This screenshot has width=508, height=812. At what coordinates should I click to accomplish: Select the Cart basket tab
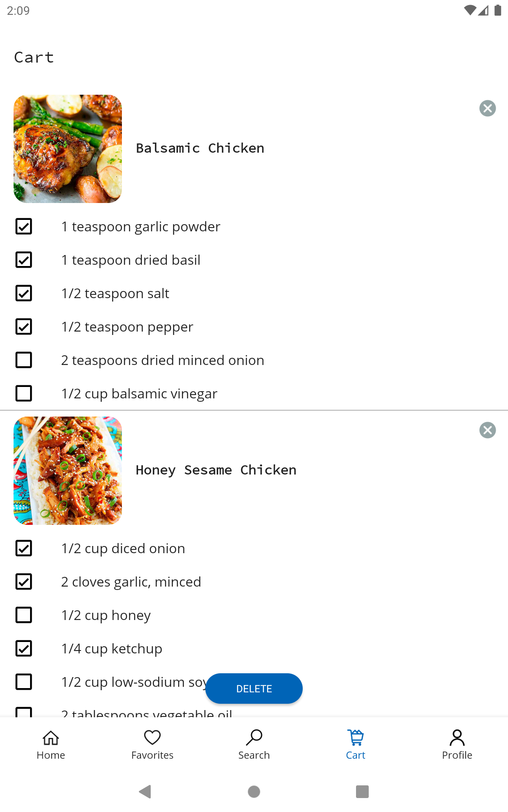click(356, 745)
